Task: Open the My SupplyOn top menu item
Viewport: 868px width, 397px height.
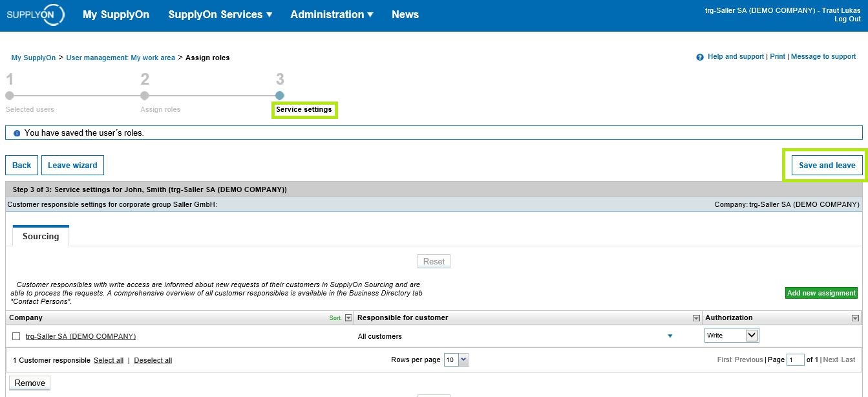Action: pyautogui.click(x=116, y=14)
